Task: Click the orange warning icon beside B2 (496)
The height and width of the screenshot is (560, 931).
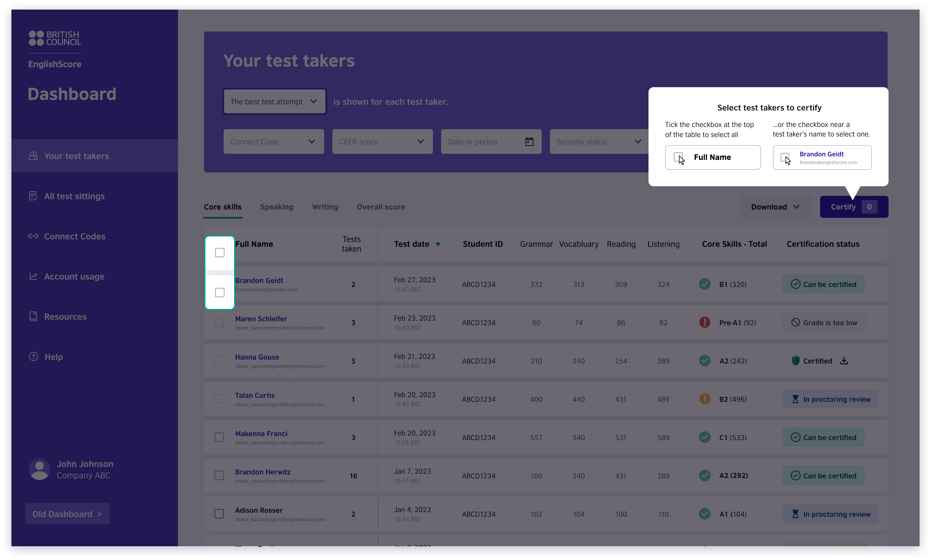Action: pos(704,399)
